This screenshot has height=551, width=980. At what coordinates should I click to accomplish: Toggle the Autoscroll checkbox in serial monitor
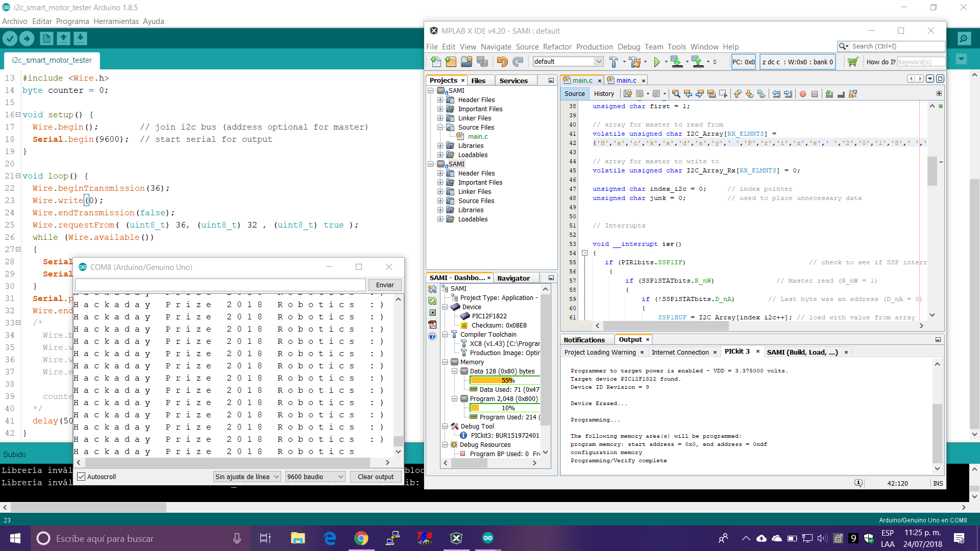point(81,477)
